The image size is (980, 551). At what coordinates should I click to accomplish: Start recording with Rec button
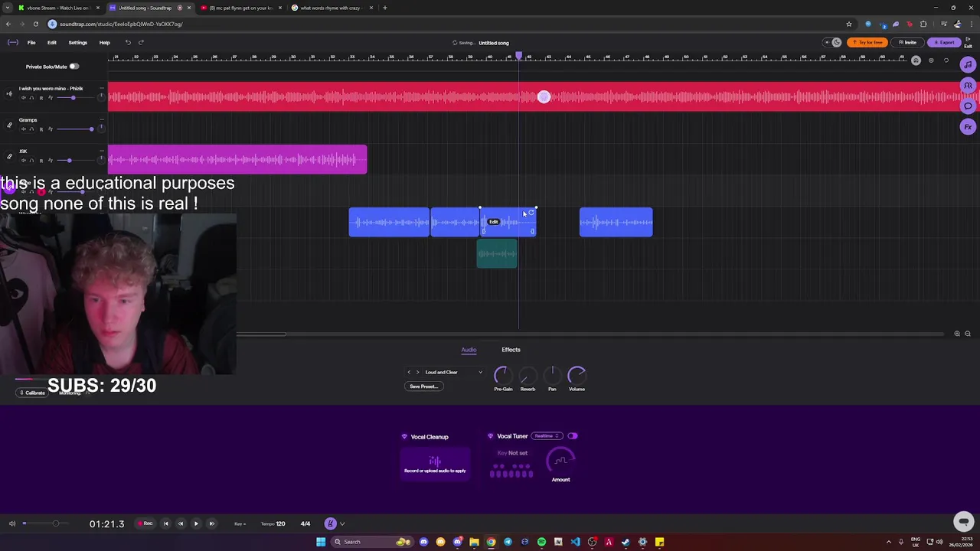[x=145, y=523]
